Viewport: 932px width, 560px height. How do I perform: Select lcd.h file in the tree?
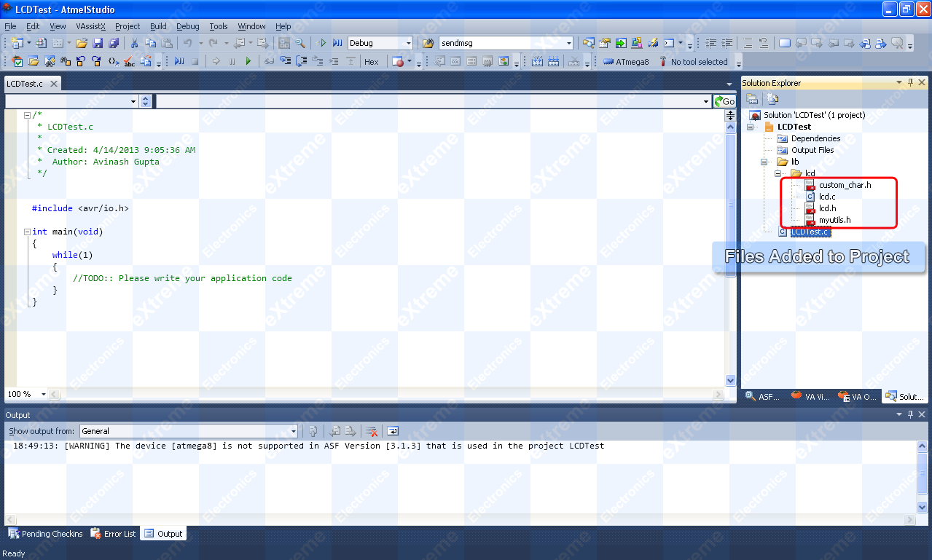(x=827, y=208)
